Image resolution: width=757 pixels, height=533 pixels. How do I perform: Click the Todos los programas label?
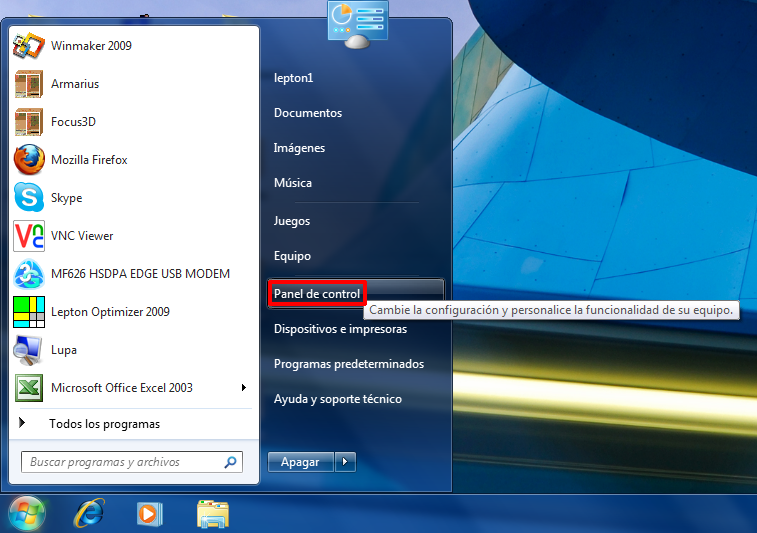(x=104, y=424)
